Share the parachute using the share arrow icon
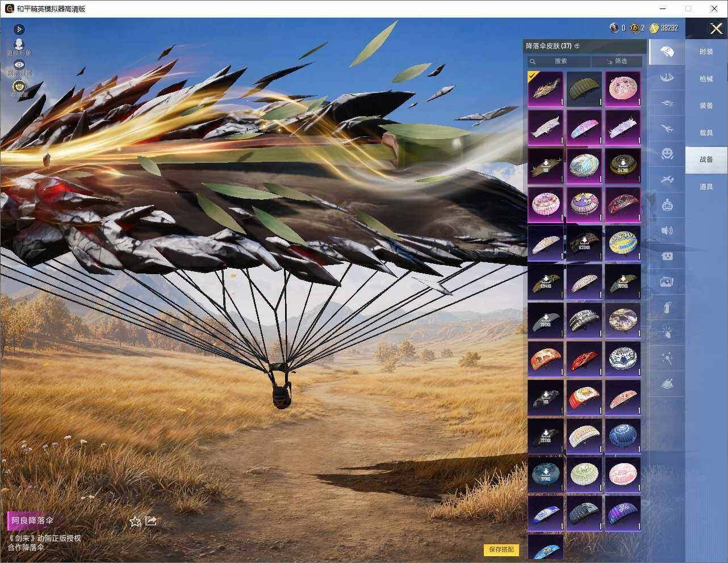The image size is (728, 563). pos(151,520)
